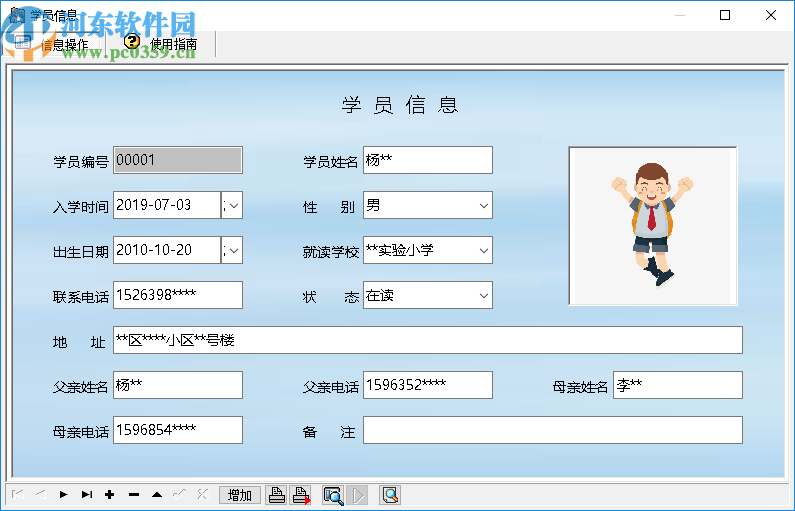The height and width of the screenshot is (511, 795).
Task: Click the 增加 button
Action: coord(240,495)
